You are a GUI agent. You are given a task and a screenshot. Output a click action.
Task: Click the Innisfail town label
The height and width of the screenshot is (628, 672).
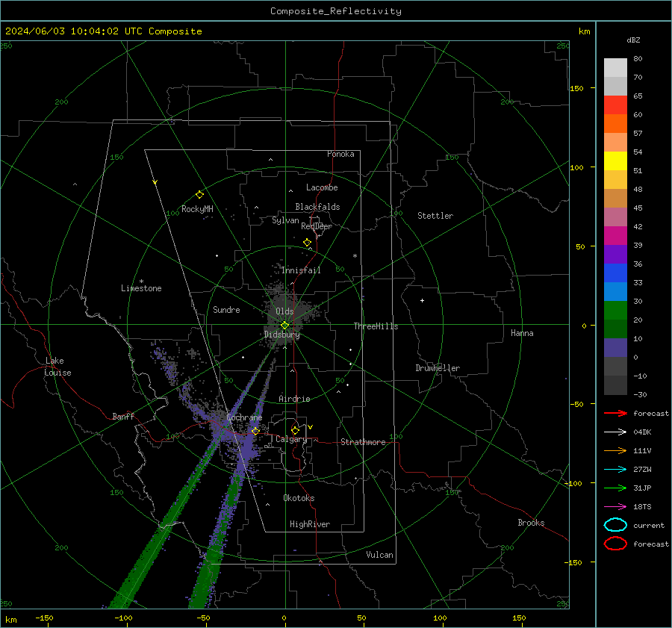tap(301, 270)
